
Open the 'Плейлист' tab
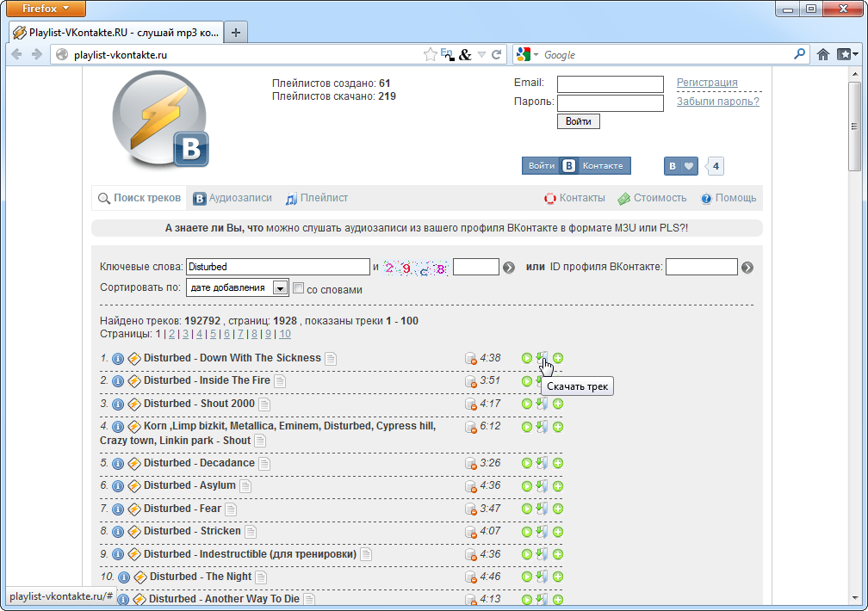click(x=317, y=198)
